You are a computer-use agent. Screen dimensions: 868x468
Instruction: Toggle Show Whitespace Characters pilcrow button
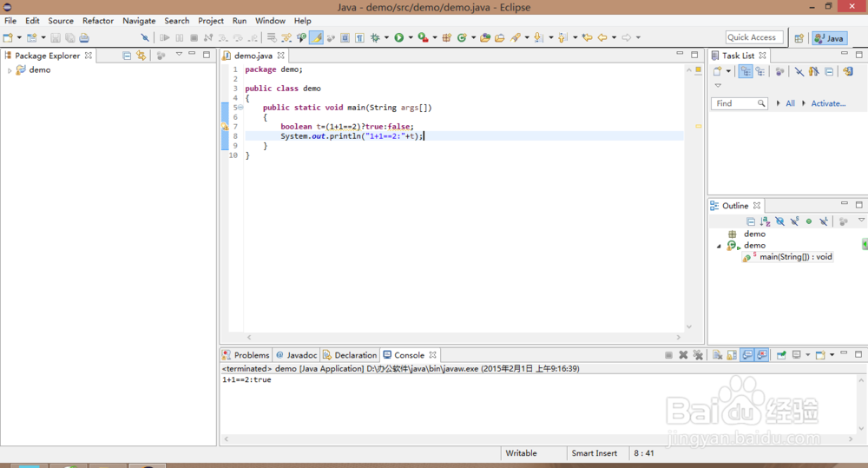click(x=360, y=37)
